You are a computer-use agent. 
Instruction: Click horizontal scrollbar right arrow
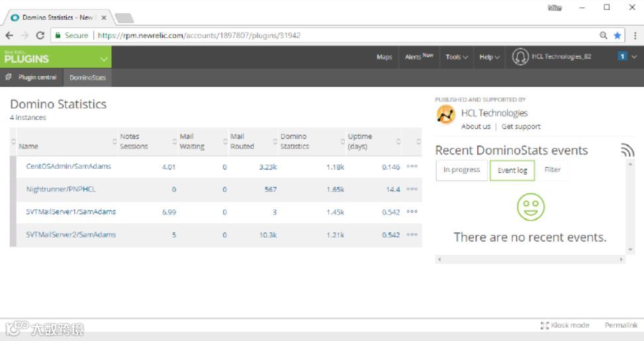coord(621,260)
